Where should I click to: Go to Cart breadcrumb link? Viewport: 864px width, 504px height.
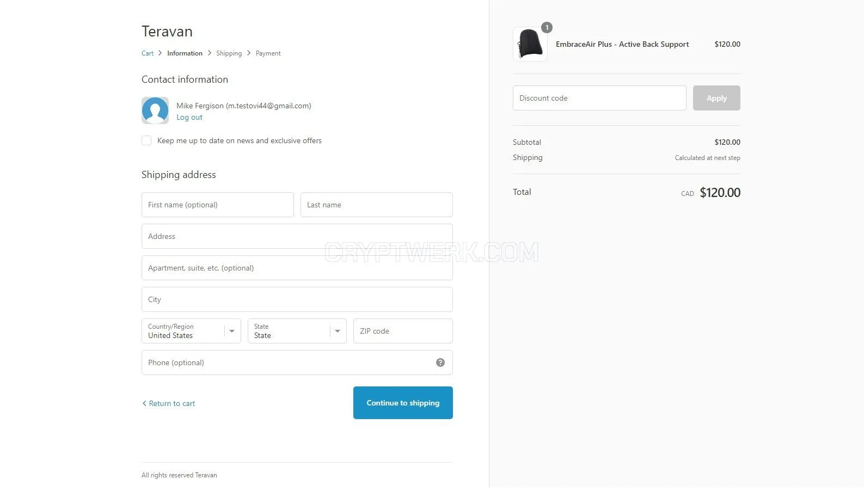pyautogui.click(x=148, y=53)
